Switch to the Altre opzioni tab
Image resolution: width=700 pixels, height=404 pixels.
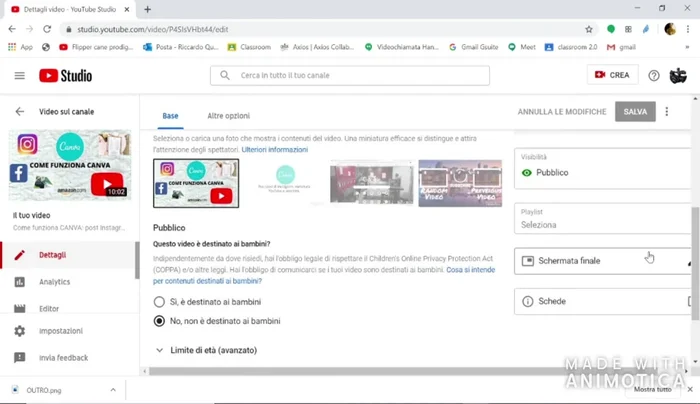coord(229,116)
